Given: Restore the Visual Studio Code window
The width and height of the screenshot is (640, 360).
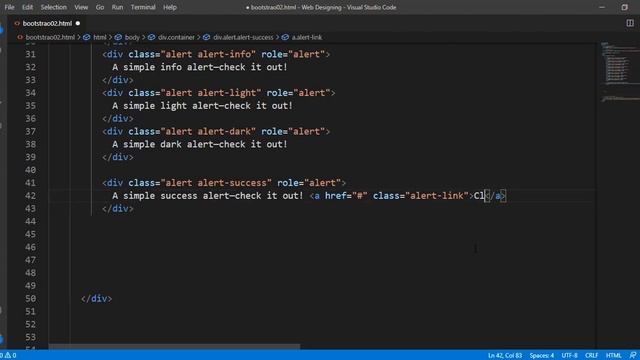Looking at the screenshot, I should (x=624, y=7).
